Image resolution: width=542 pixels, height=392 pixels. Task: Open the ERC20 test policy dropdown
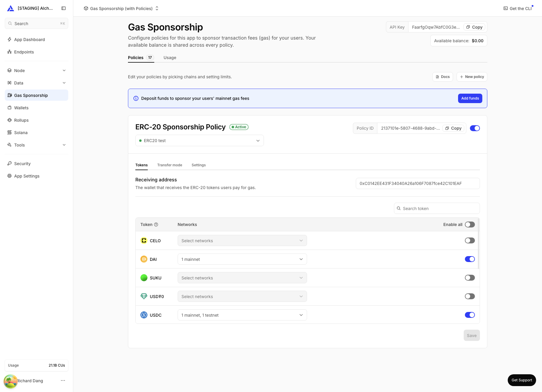[x=199, y=141]
